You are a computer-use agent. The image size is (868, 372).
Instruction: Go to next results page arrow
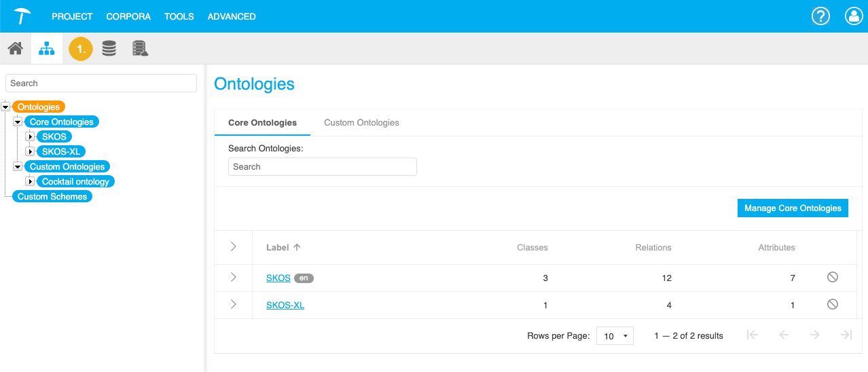coord(815,335)
